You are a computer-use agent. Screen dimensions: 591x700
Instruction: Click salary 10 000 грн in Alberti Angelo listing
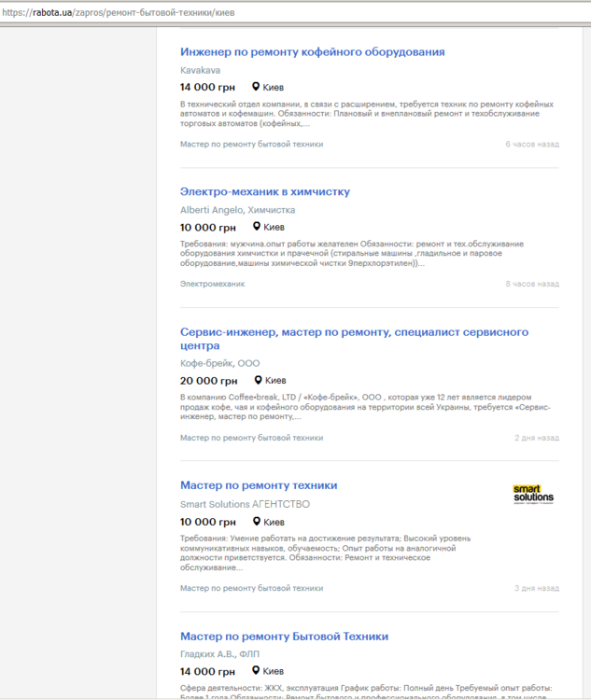click(x=208, y=227)
